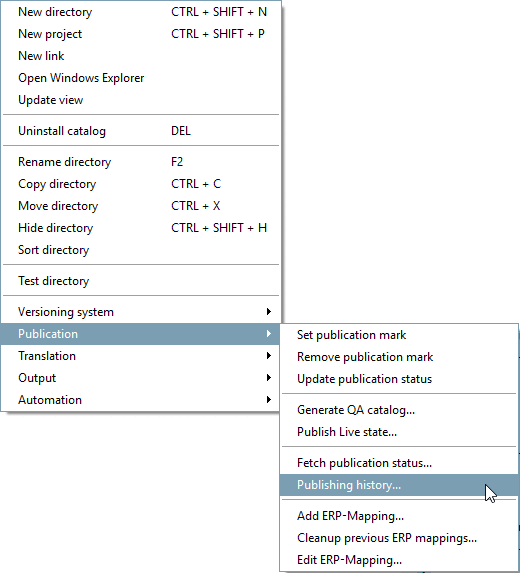Choose New project from context menu
The width and height of the screenshot is (520, 573).
coord(141,34)
